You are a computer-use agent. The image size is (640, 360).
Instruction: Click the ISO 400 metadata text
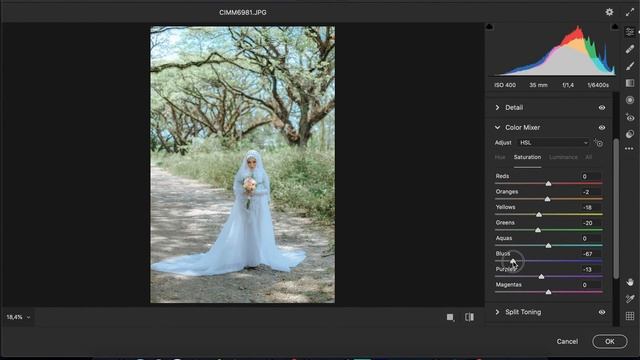[x=505, y=85]
